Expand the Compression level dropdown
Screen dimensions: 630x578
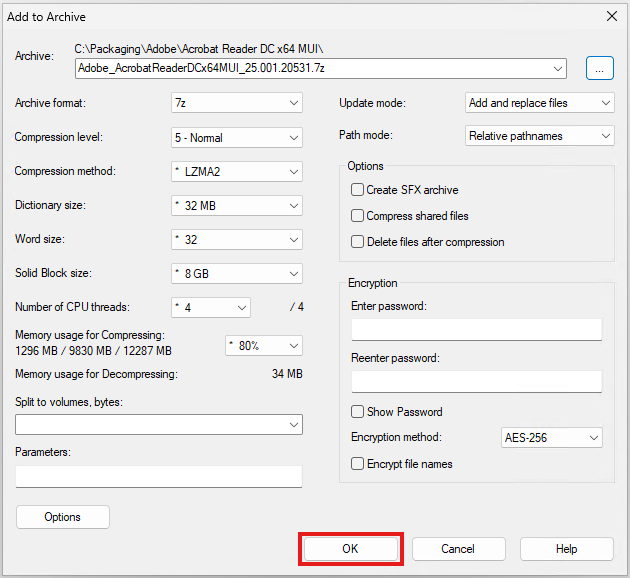236,137
